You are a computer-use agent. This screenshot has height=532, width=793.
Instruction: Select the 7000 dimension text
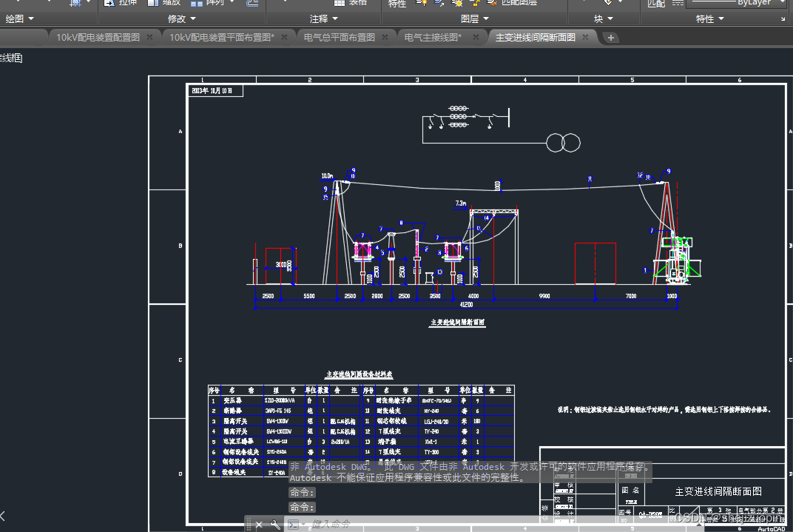631,296
